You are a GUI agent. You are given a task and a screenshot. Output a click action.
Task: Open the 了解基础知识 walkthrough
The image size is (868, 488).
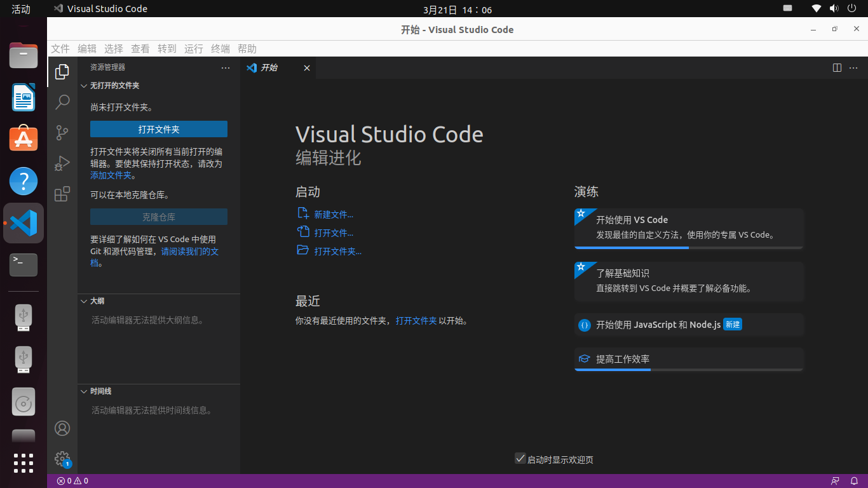(689, 281)
